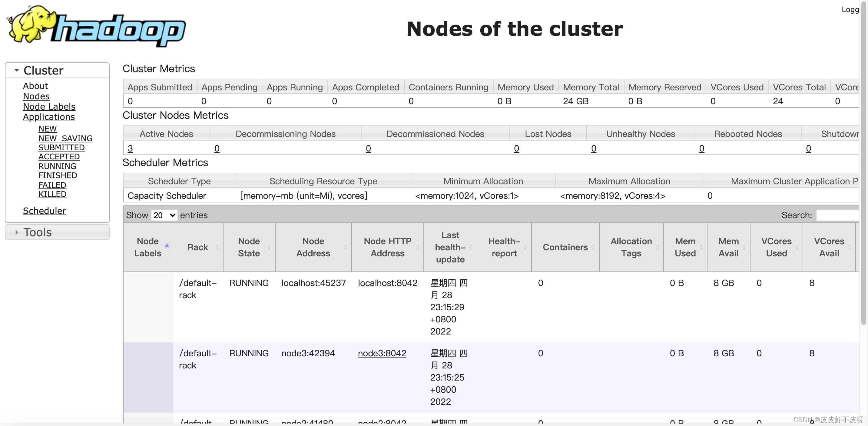Filter applications by NEW_SAVING state

coord(65,138)
